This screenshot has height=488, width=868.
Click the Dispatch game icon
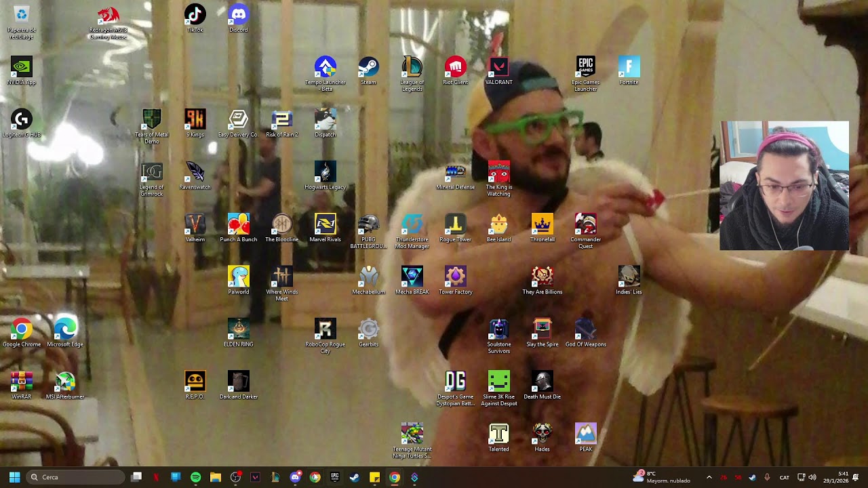(x=325, y=123)
